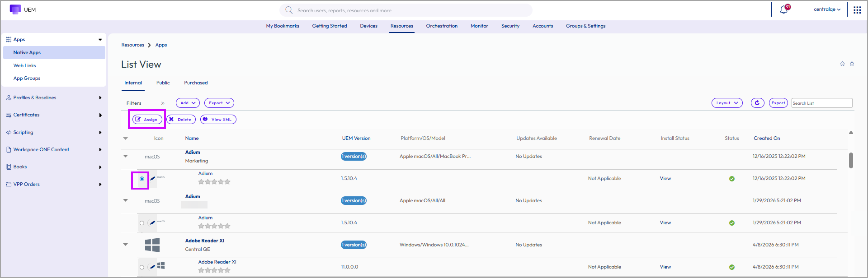This screenshot has width=868, height=278.
Task: Click the global search magnifier icon
Action: click(x=289, y=10)
